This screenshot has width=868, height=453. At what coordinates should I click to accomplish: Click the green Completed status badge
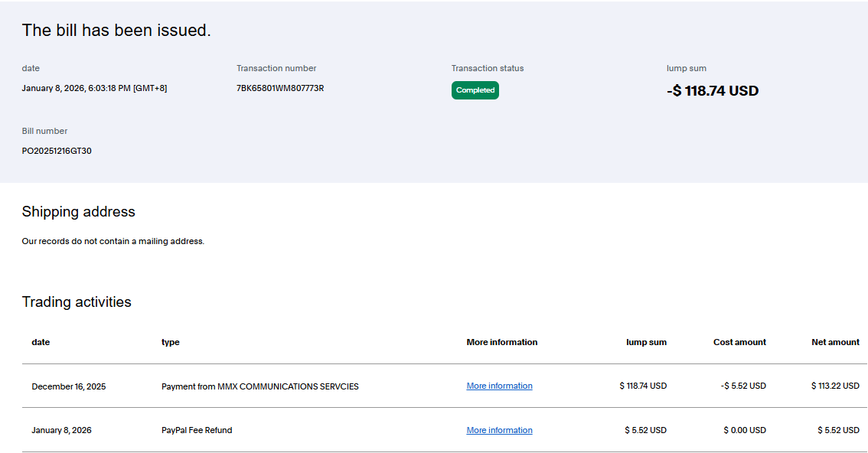click(x=475, y=90)
